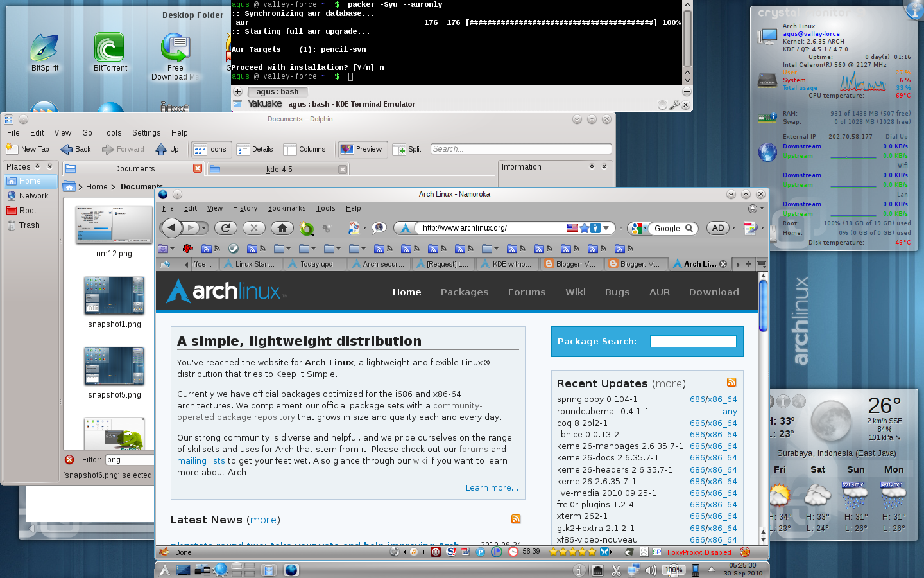Switch Dolphin to Icons view mode
The image size is (924, 578).
[x=210, y=149]
